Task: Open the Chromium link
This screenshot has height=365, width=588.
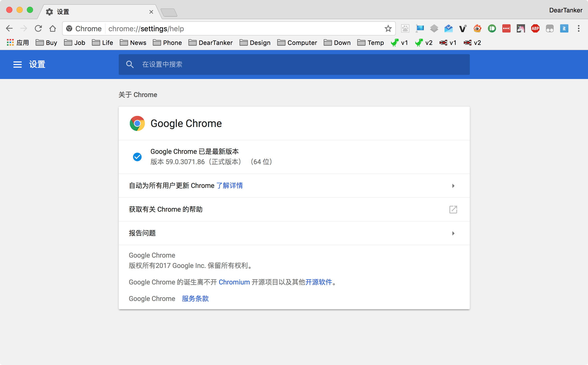Action: [x=234, y=282]
